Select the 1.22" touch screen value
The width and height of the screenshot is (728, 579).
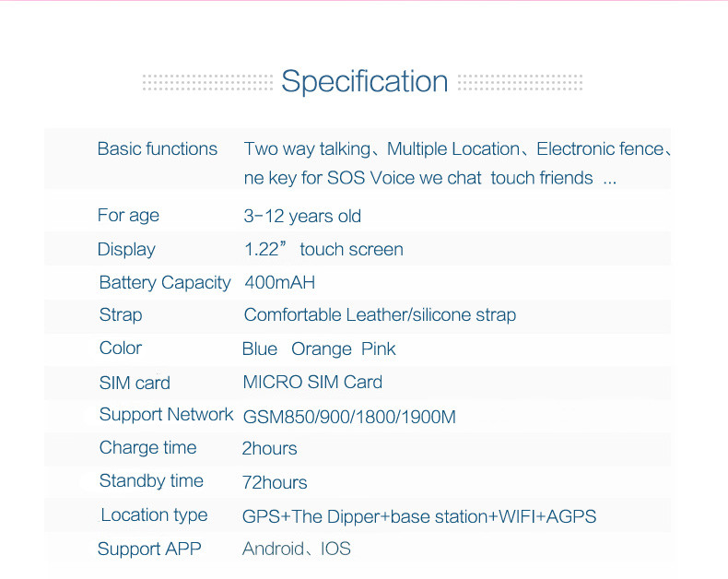click(x=323, y=250)
